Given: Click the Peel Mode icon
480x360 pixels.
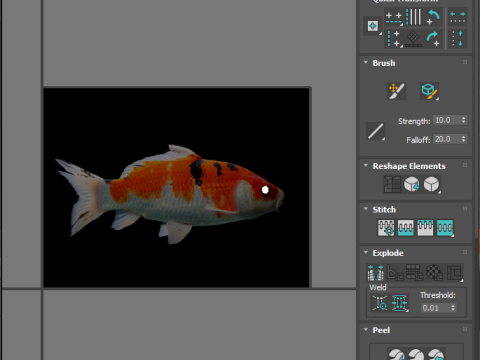Looking at the screenshot, I should coord(416,354).
